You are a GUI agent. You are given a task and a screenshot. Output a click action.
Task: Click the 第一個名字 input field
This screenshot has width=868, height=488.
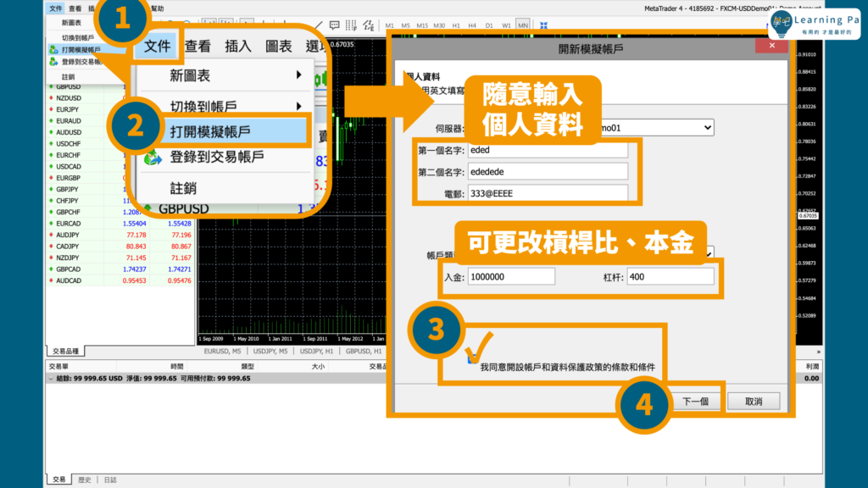coord(548,150)
